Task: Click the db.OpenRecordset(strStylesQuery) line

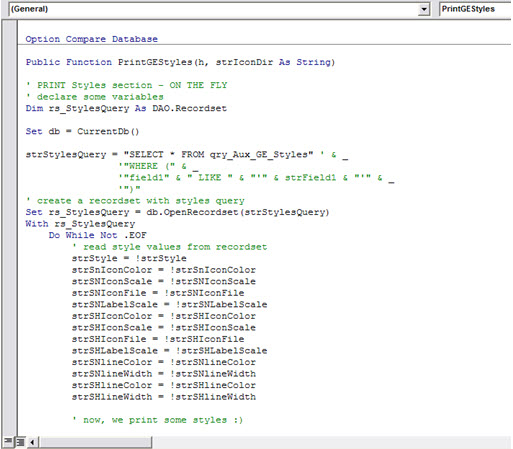Action: pos(177,212)
